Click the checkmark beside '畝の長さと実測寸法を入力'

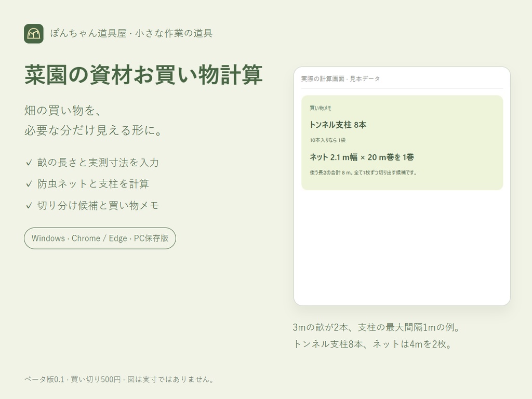pos(29,163)
